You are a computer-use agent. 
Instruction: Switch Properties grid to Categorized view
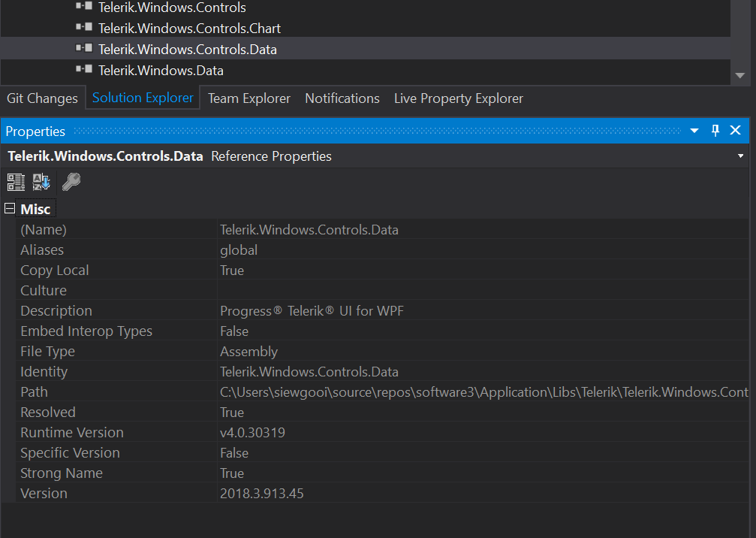(16, 182)
